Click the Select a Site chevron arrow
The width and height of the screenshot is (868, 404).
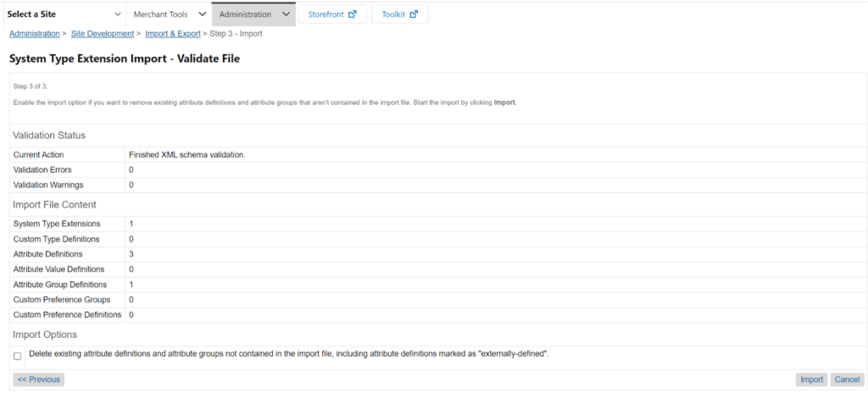click(117, 14)
